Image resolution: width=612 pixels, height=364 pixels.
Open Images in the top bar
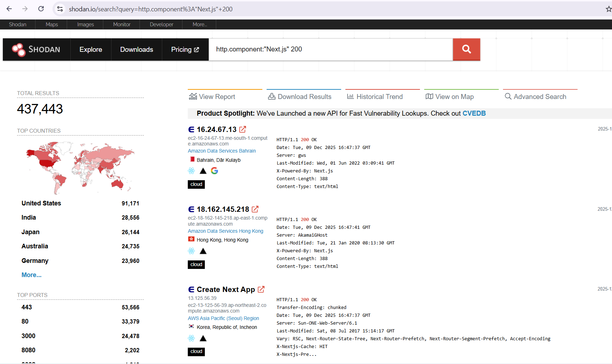coord(86,24)
